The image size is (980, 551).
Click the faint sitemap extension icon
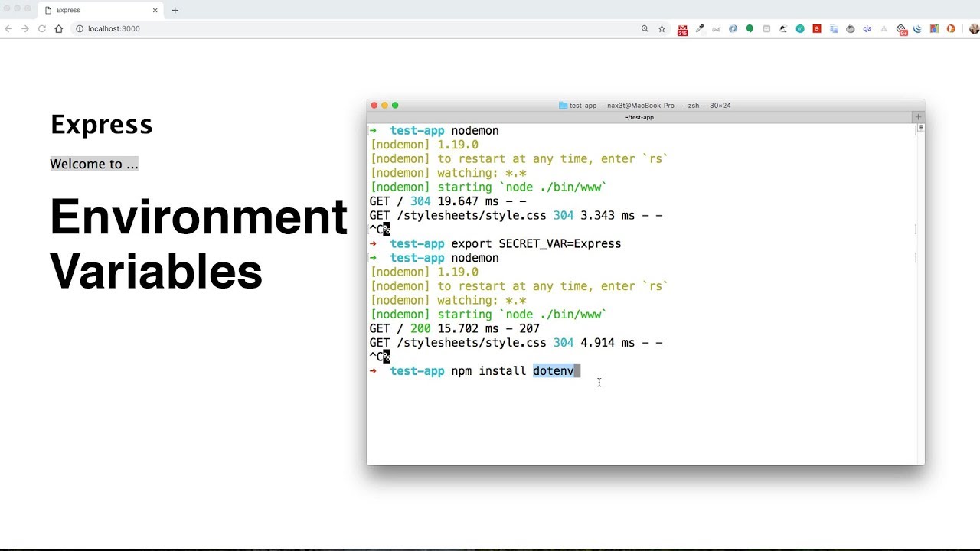[884, 28]
